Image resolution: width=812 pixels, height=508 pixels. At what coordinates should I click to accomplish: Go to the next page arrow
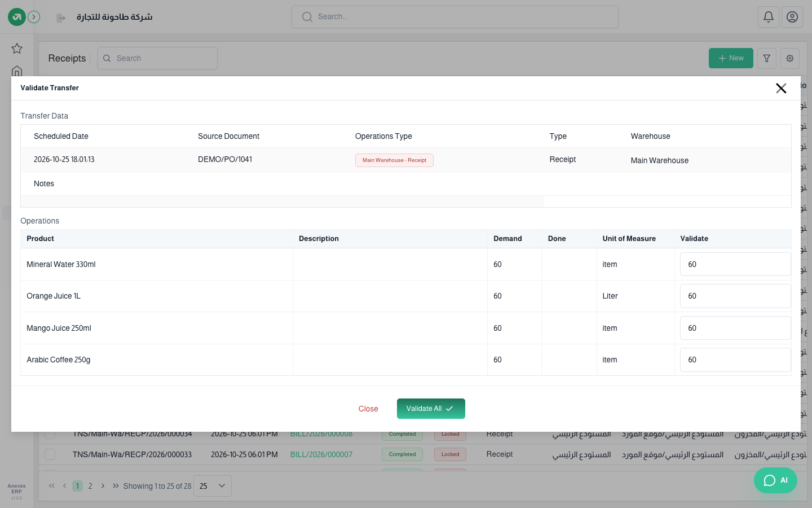[103, 486]
